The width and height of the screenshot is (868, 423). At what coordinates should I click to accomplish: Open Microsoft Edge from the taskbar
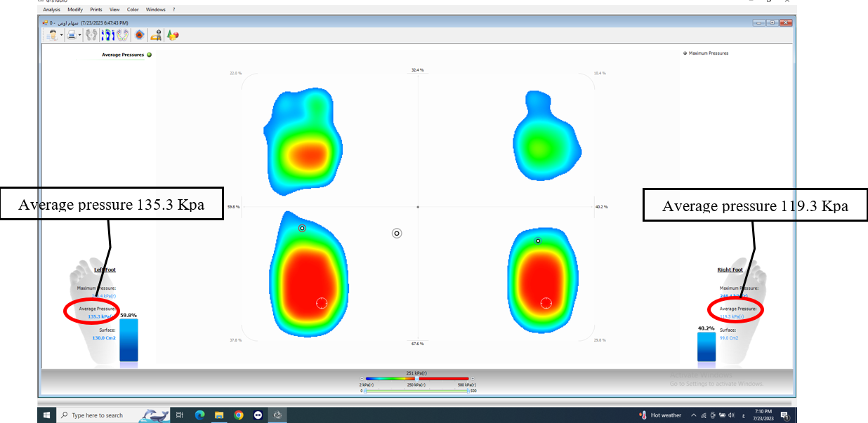199,415
